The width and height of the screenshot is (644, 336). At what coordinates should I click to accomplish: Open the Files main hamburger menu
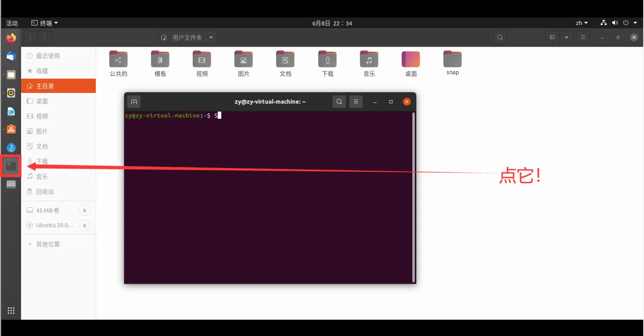click(x=583, y=38)
